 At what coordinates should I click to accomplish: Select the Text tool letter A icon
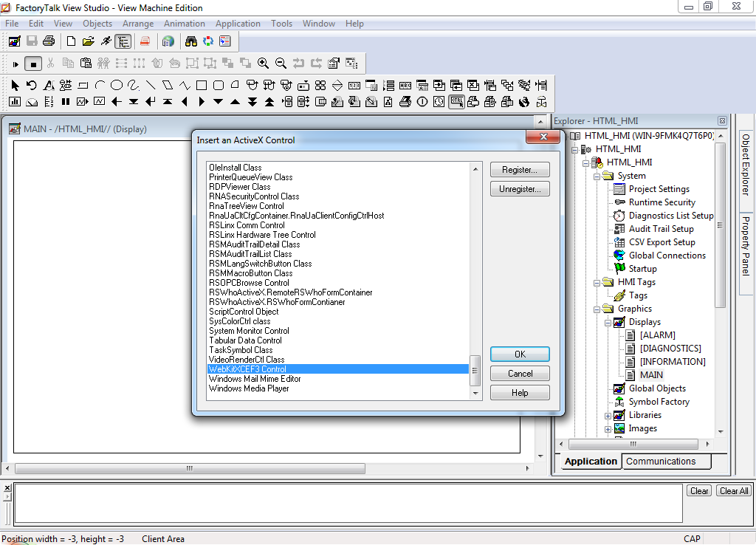tap(49, 86)
